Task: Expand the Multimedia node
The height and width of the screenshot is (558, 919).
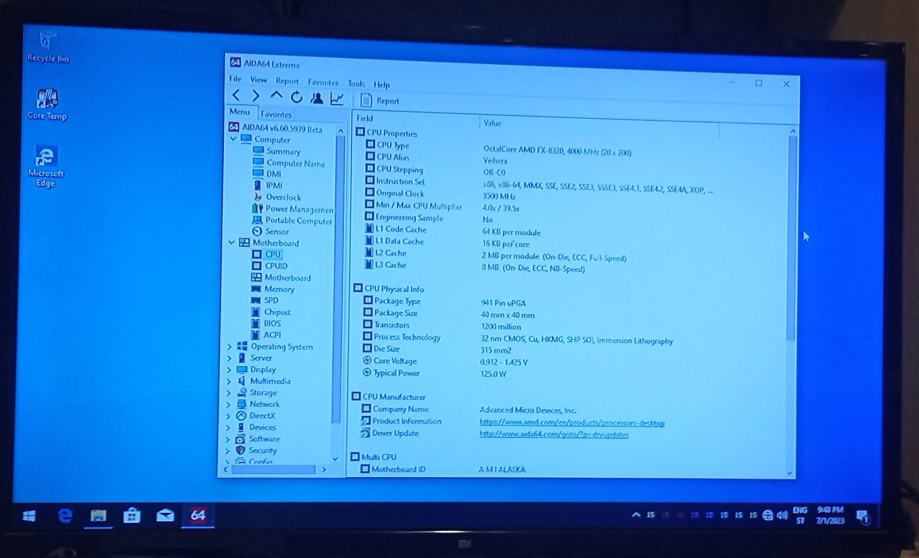Action: tap(229, 381)
